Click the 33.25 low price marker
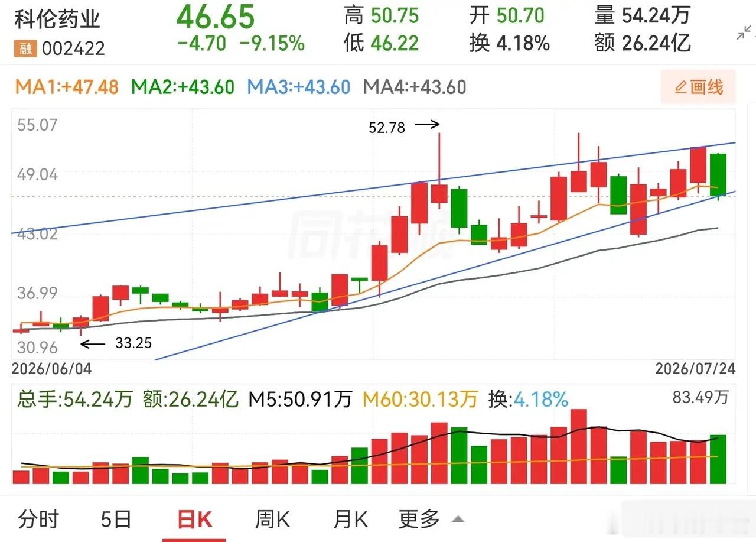This screenshot has height=542, width=756. [133, 343]
